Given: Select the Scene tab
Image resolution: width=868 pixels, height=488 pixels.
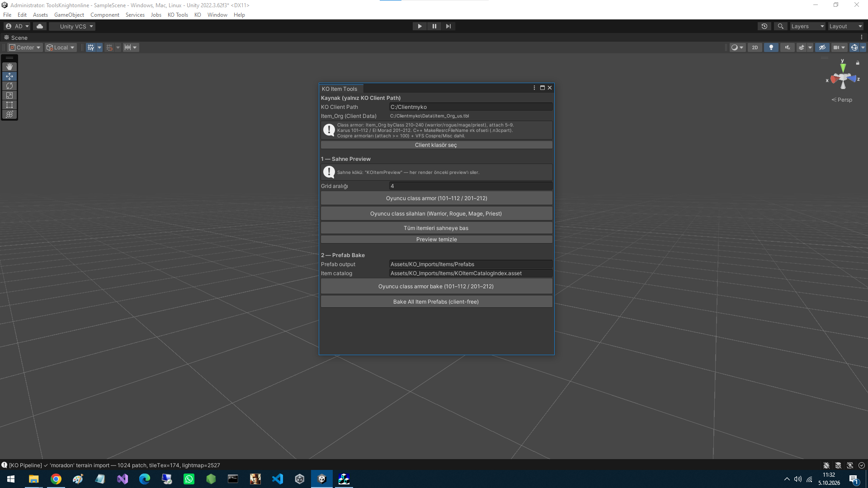Looking at the screenshot, I should coord(16,38).
